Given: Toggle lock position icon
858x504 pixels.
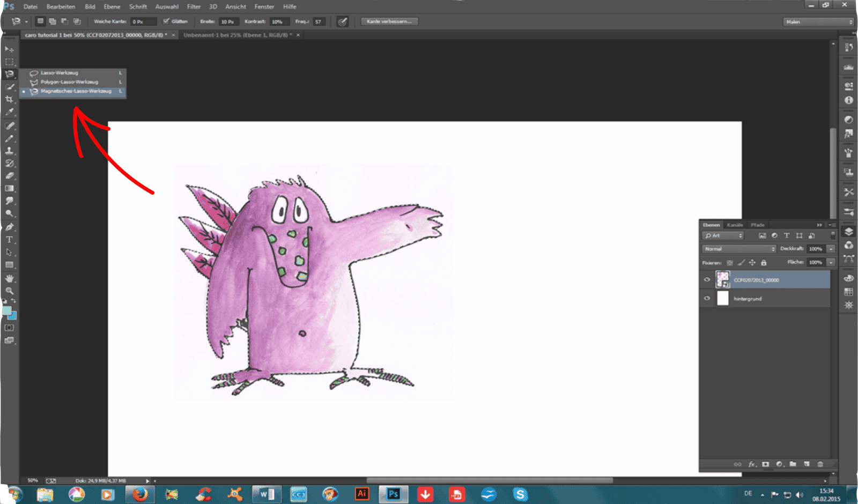Looking at the screenshot, I should (752, 263).
